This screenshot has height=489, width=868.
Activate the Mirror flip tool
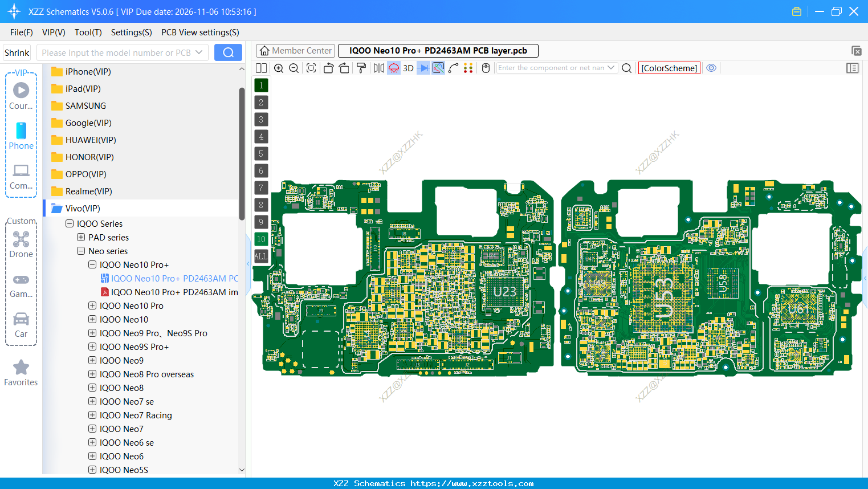[378, 68]
